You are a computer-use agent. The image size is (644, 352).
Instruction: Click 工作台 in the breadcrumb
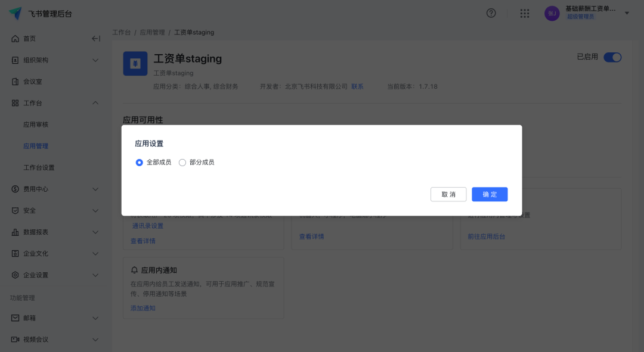(122, 32)
